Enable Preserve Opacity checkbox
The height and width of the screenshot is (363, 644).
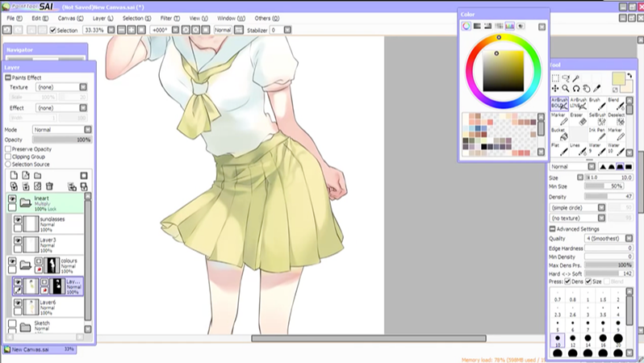pos(9,149)
